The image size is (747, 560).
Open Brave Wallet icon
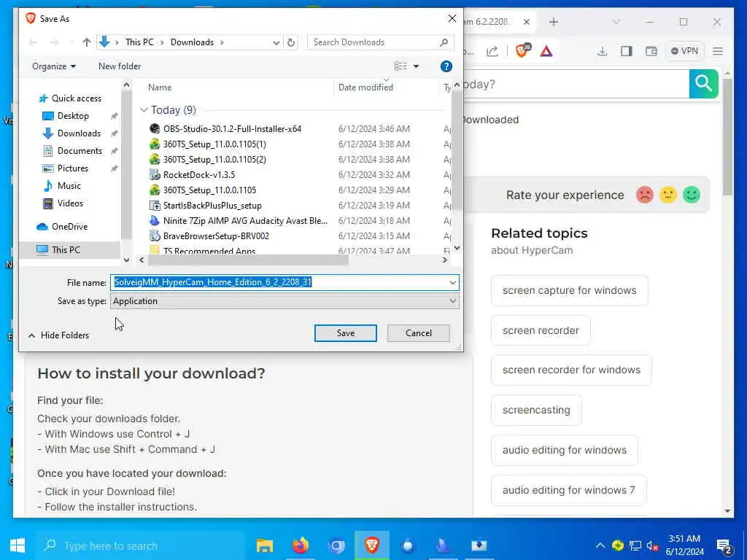[651, 51]
